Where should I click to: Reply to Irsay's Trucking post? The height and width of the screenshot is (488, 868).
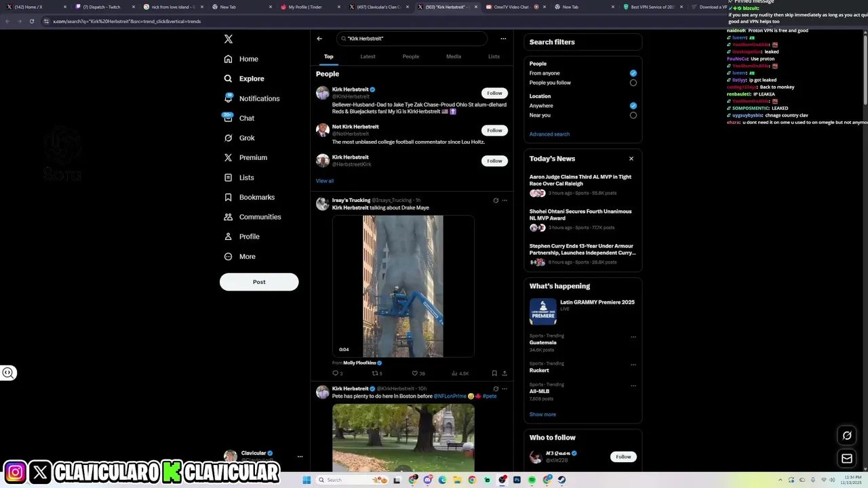click(x=337, y=373)
